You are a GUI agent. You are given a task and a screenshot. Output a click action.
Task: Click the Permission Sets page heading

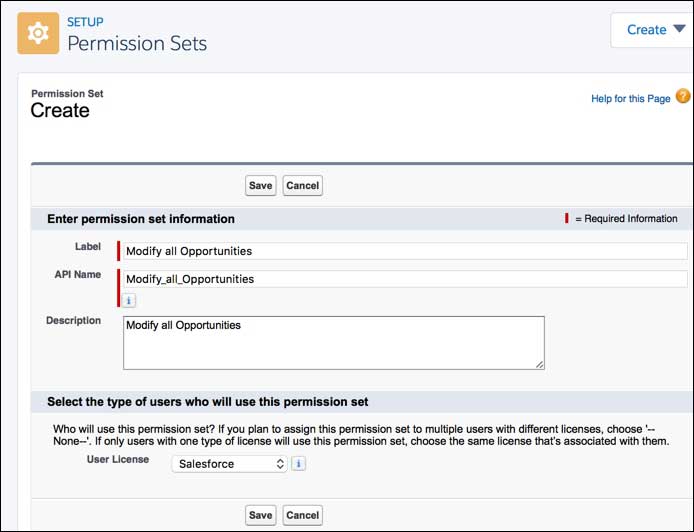point(137,44)
